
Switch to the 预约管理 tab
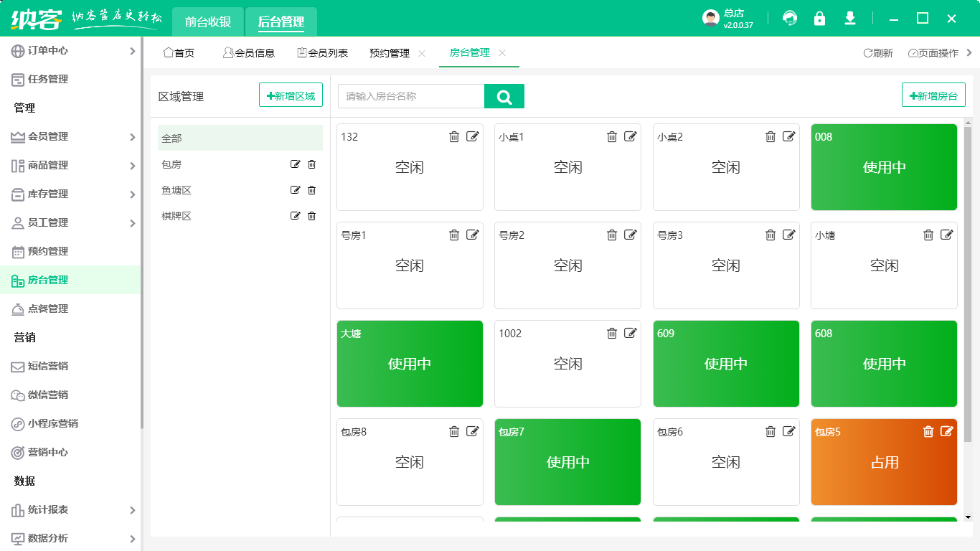390,52
